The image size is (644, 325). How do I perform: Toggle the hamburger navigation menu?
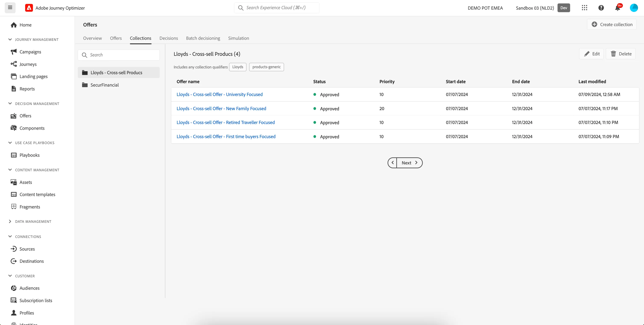tap(10, 8)
